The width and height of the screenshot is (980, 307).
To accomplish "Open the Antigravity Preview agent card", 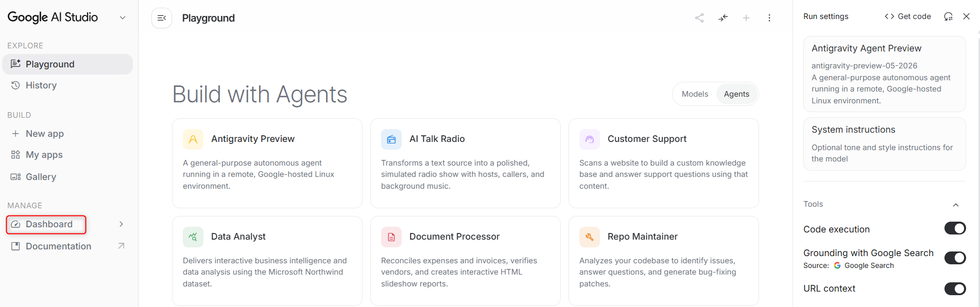I will click(267, 163).
